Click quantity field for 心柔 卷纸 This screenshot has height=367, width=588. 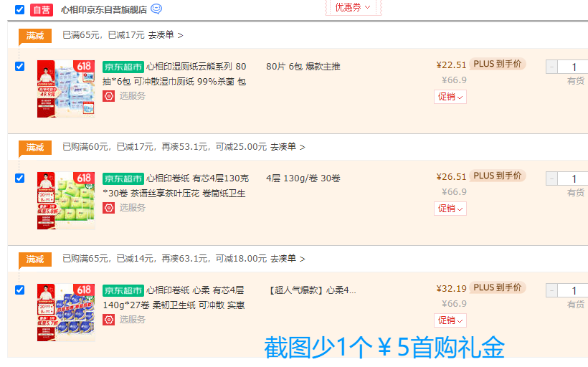pyautogui.click(x=573, y=290)
